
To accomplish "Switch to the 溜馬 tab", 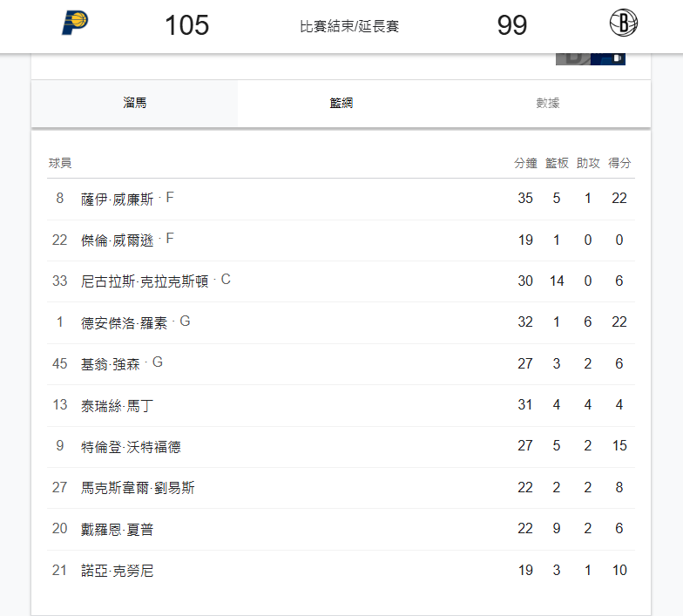I will click(134, 103).
